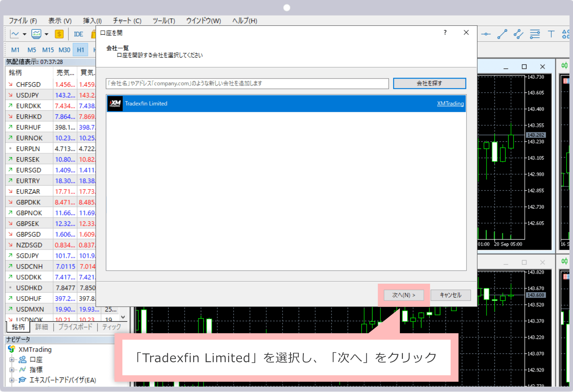573x392 pixels.
Task: Open the ウインドウ(W) menu
Action: [204, 21]
